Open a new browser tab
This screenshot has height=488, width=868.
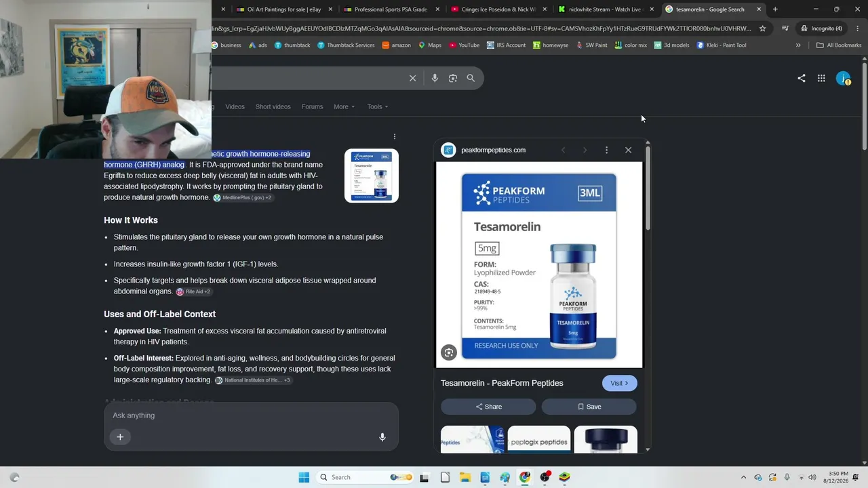pyautogui.click(x=775, y=9)
